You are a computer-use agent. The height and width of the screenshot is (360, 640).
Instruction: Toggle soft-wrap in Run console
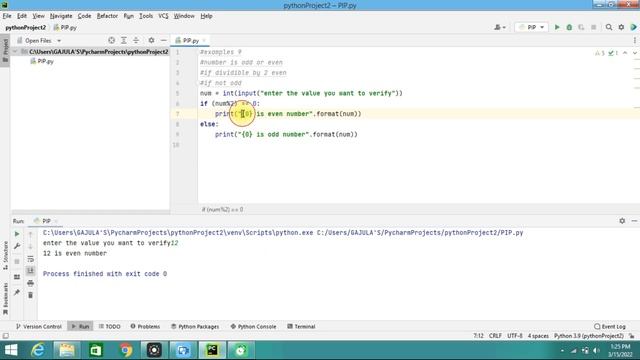[x=31, y=259]
